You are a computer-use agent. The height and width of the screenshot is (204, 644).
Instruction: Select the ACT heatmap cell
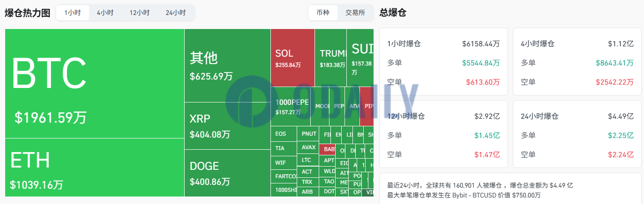308,172
